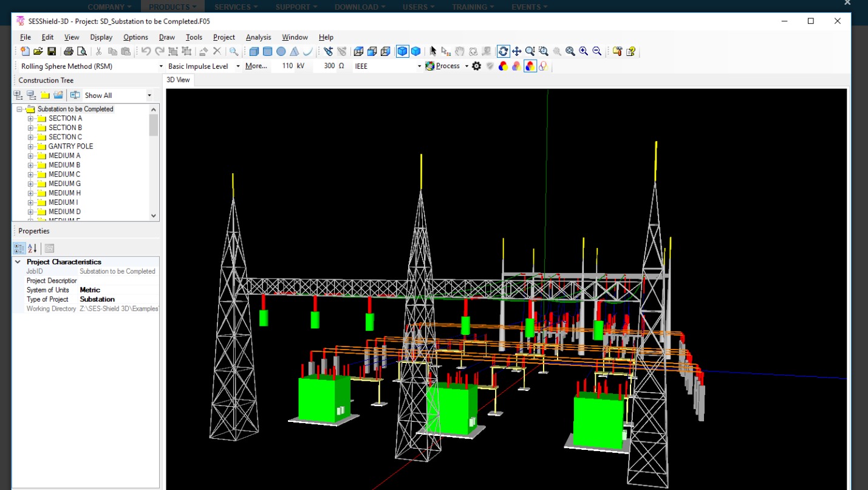Click the first red-blue-yellow color circles icon
The width and height of the screenshot is (868, 490).
(503, 66)
